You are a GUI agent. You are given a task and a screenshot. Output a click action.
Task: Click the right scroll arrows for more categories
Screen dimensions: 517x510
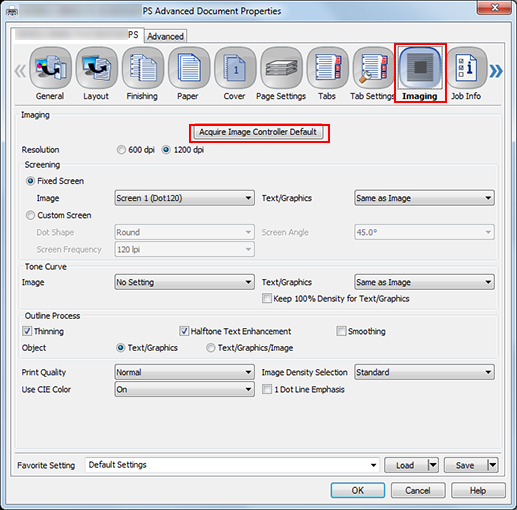point(496,71)
